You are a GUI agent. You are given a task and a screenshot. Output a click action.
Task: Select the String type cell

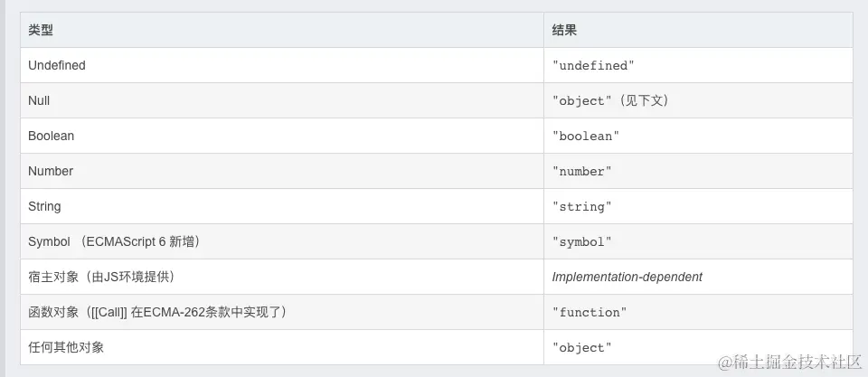44,206
